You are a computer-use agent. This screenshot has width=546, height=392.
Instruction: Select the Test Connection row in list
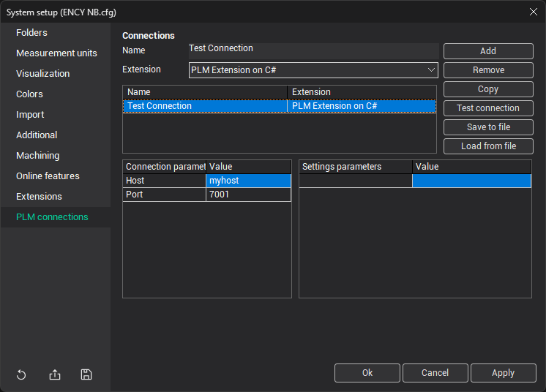[x=205, y=106]
